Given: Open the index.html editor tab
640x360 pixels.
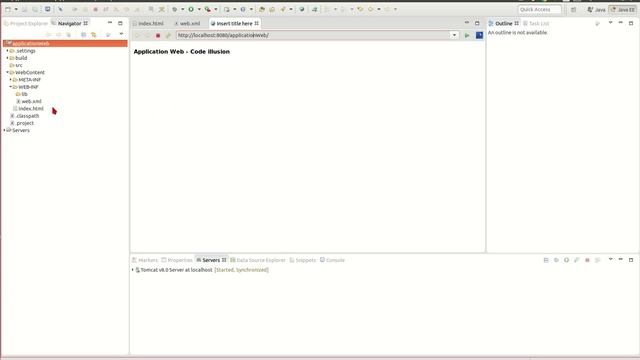Looking at the screenshot, I should click(x=148, y=23).
